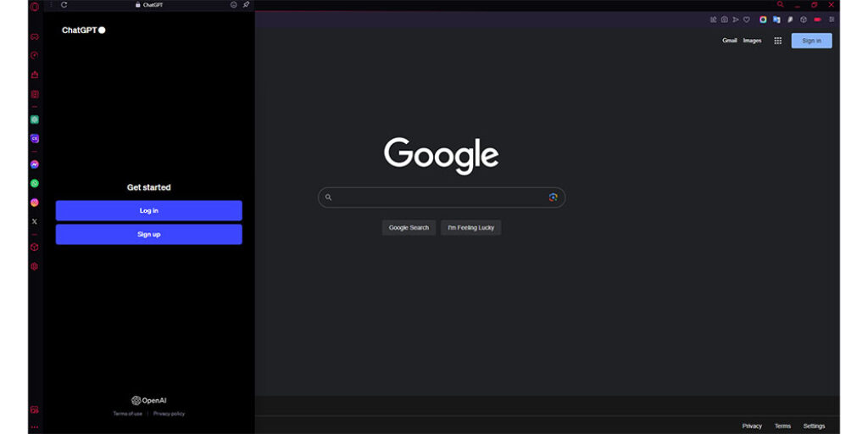
Task: Open GX Corner gamepad icon in sidebar
Action: click(34, 36)
